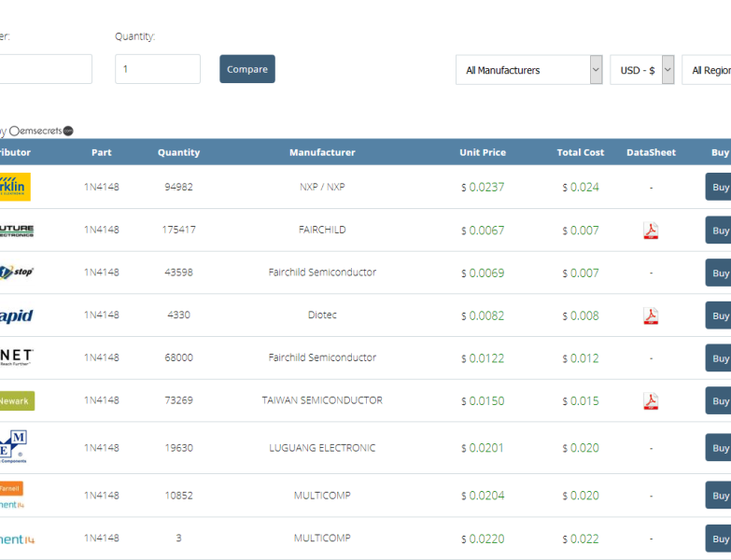Open the All Regions dropdown
Viewport: 731px width, 560px height.
tap(707, 70)
